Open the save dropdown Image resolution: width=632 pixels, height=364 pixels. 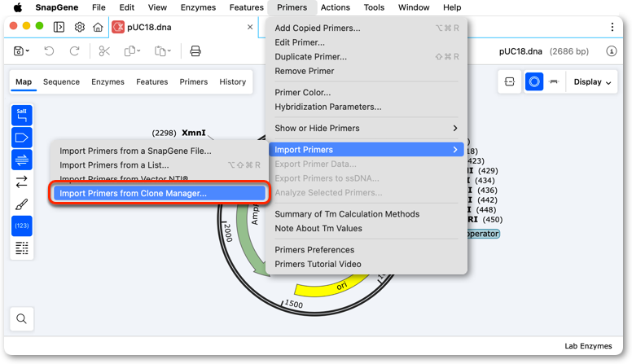(x=21, y=51)
